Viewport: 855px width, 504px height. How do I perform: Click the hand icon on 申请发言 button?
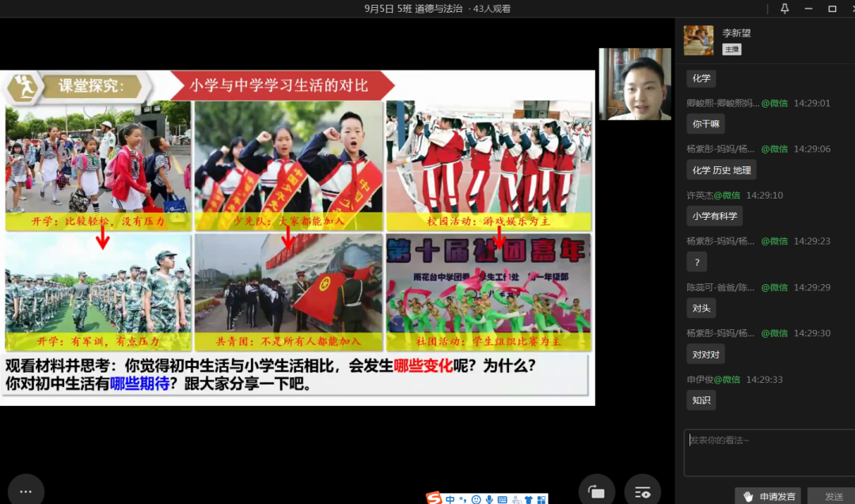(747, 495)
